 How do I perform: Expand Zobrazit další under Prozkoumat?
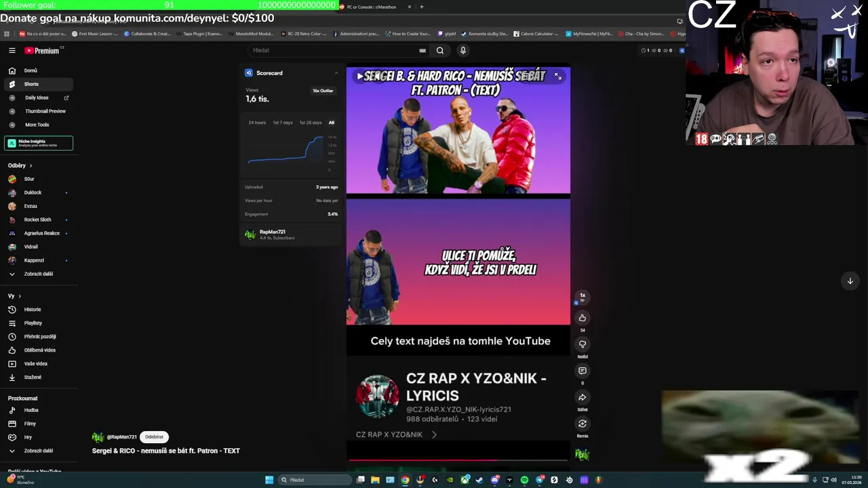38,451
